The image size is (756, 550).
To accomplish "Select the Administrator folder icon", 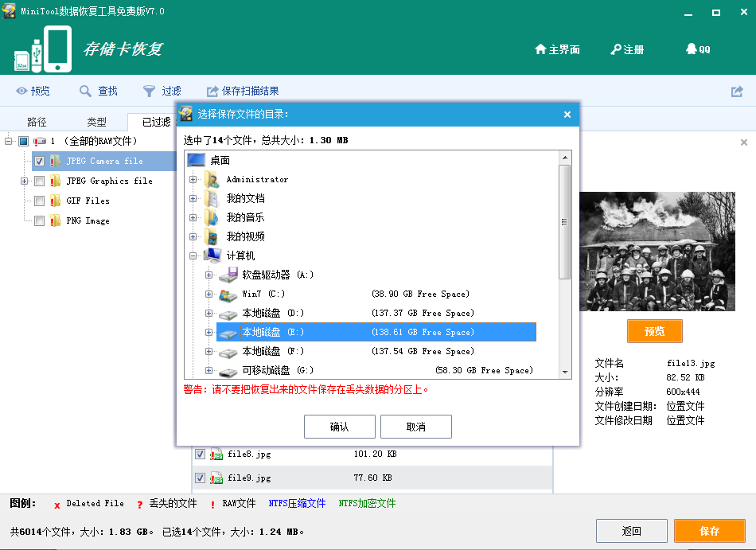I will pos(212,179).
